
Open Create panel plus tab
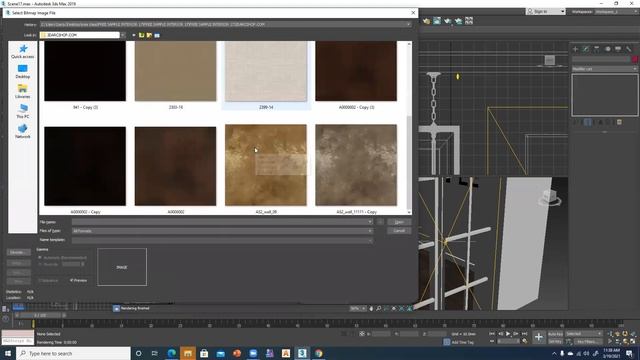pyautogui.click(x=575, y=49)
